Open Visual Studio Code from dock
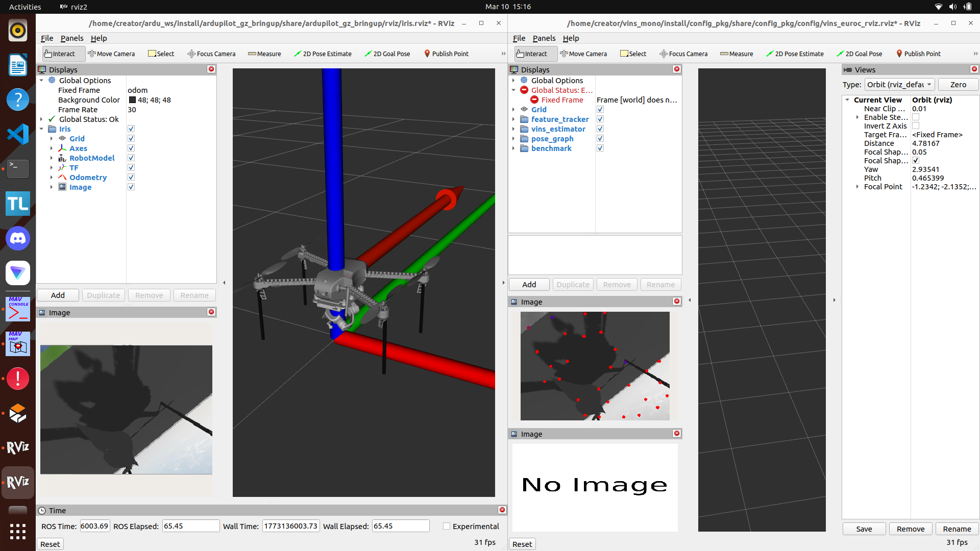Image resolution: width=980 pixels, height=551 pixels. 18,134
